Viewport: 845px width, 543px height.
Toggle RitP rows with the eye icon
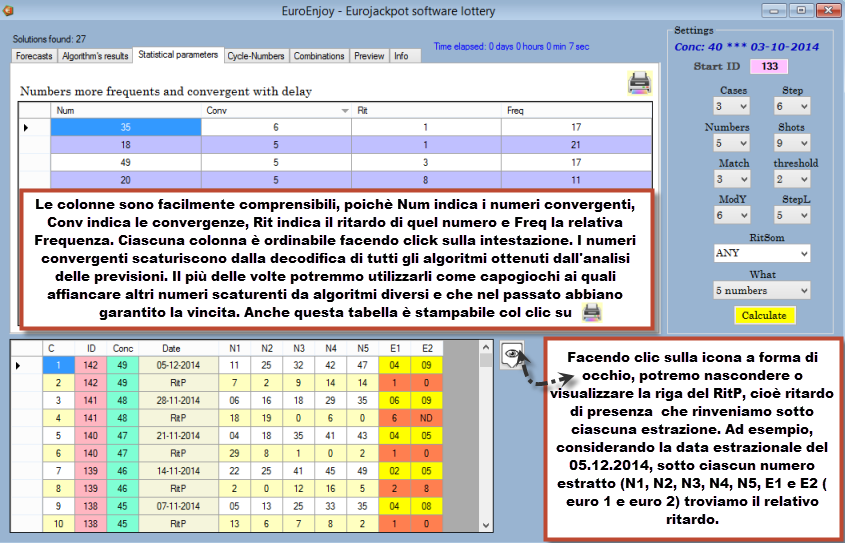(x=512, y=355)
